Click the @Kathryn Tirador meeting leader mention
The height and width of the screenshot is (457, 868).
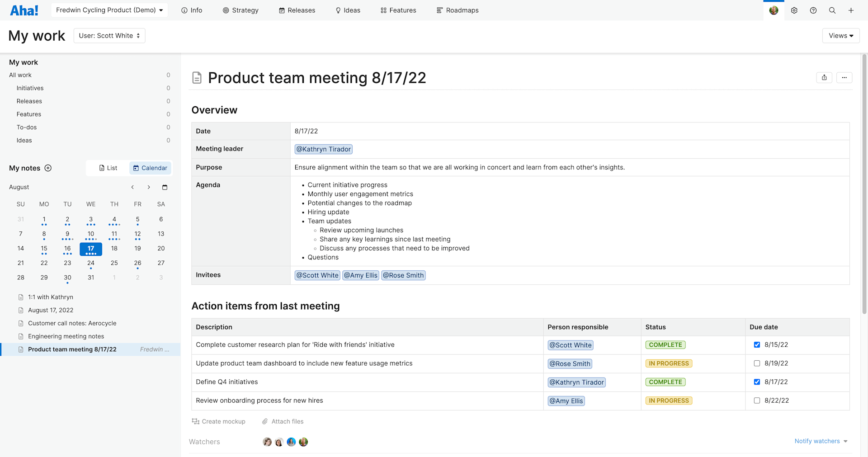point(323,149)
